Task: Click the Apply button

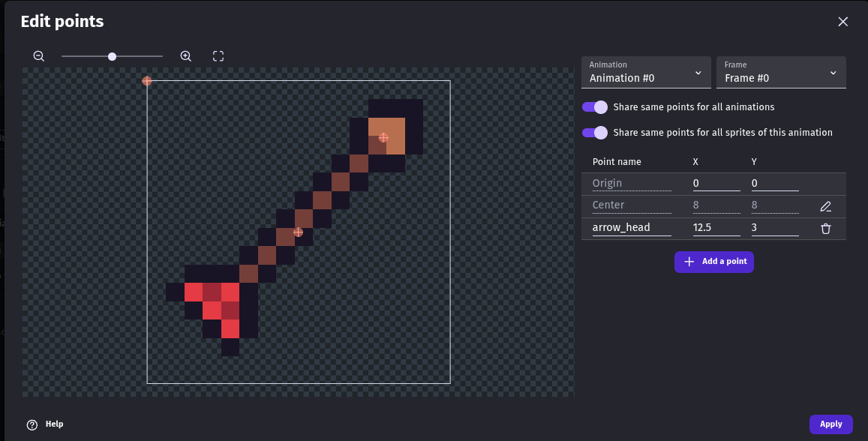Action: click(830, 424)
